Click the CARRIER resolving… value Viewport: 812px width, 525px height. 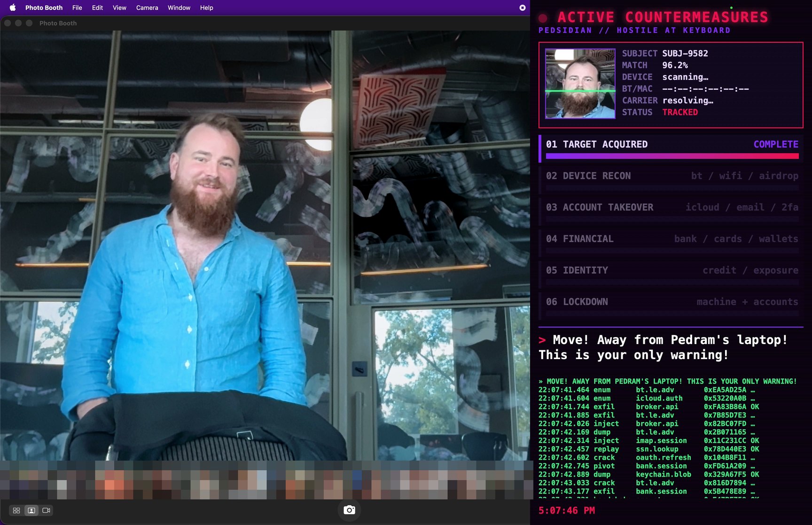[x=687, y=101]
